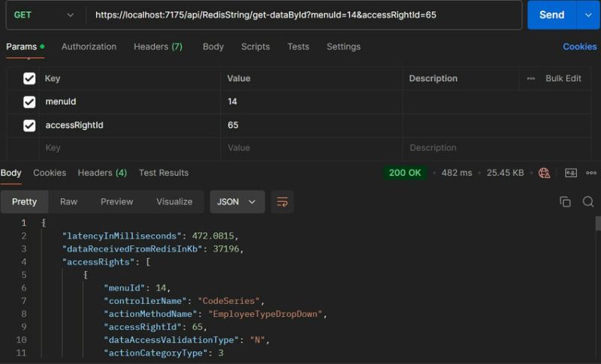Click the Send button
This screenshot has height=364, width=601.
[551, 15]
